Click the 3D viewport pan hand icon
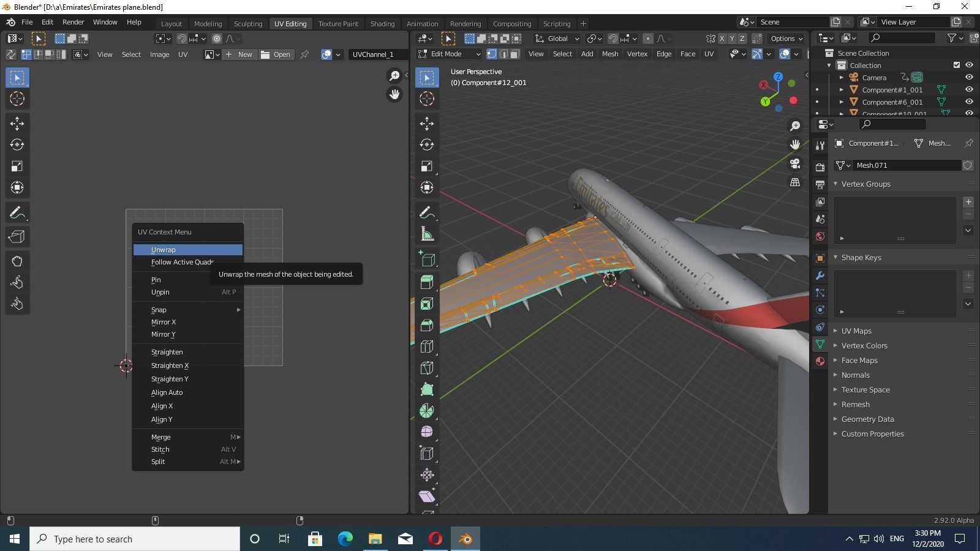This screenshot has height=551, width=980. (795, 144)
